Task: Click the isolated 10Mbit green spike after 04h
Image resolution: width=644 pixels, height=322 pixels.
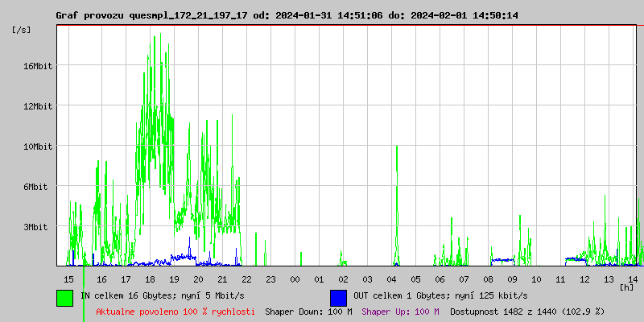Action: [x=397, y=205]
